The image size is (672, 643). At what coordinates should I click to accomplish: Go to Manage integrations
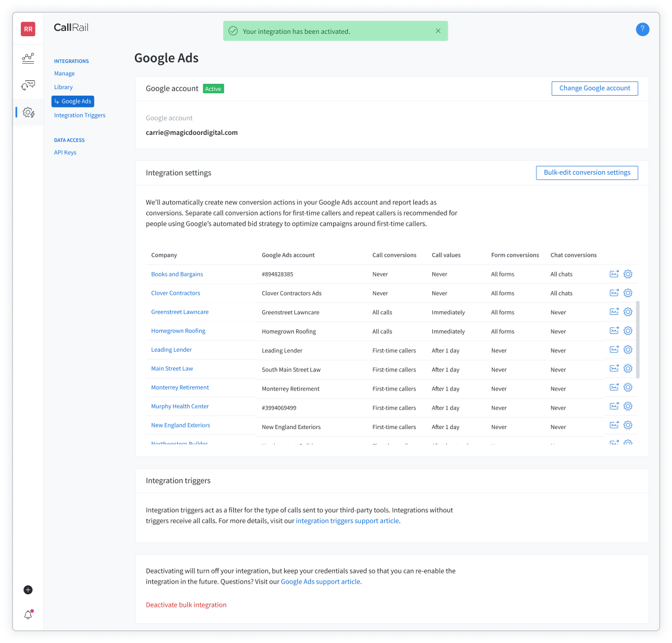[64, 74]
